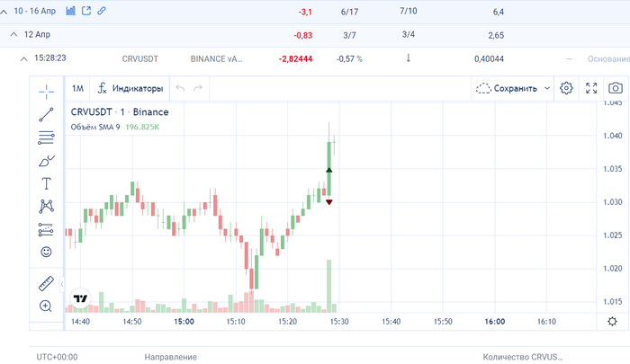The width and height of the screenshot is (630, 364).
Task: Select the crosshair cursor tool
Action: tap(46, 91)
